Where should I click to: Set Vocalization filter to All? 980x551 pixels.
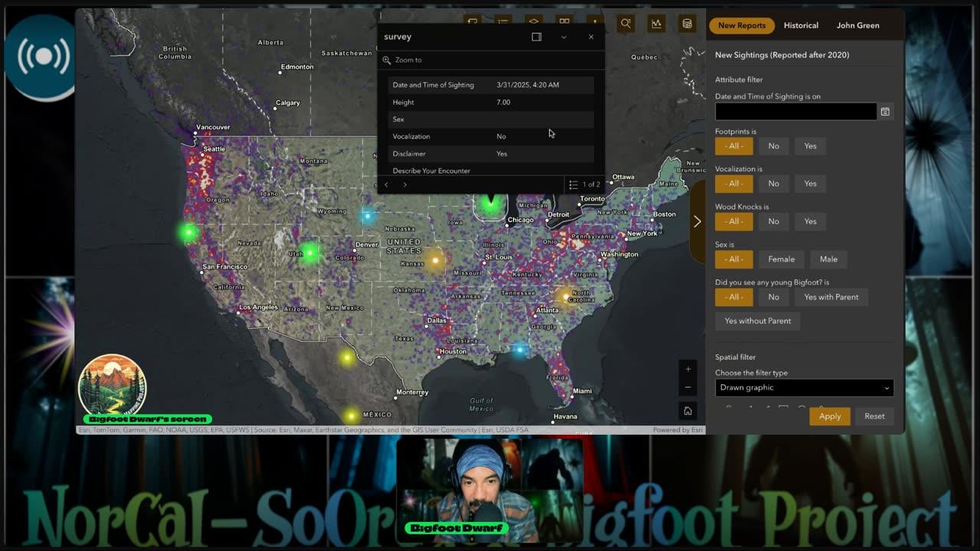(734, 184)
